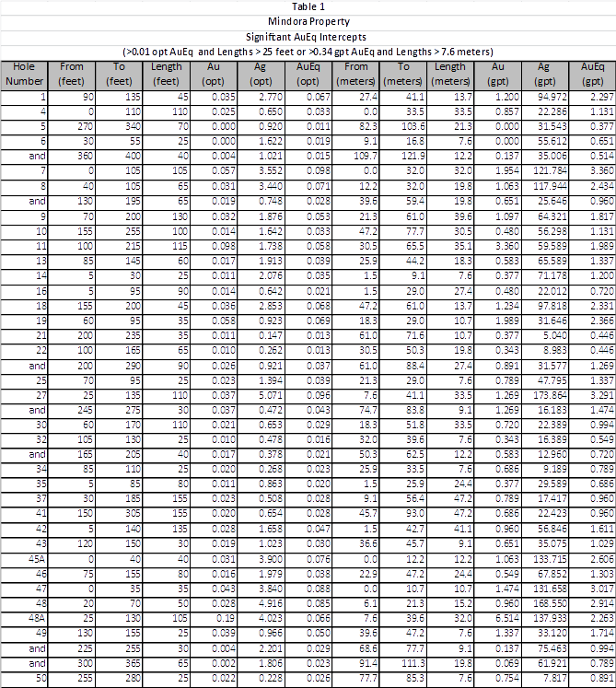Click the Ag gpt value 7.817
The width and height of the screenshot is (616, 688).
pyautogui.click(x=555, y=679)
